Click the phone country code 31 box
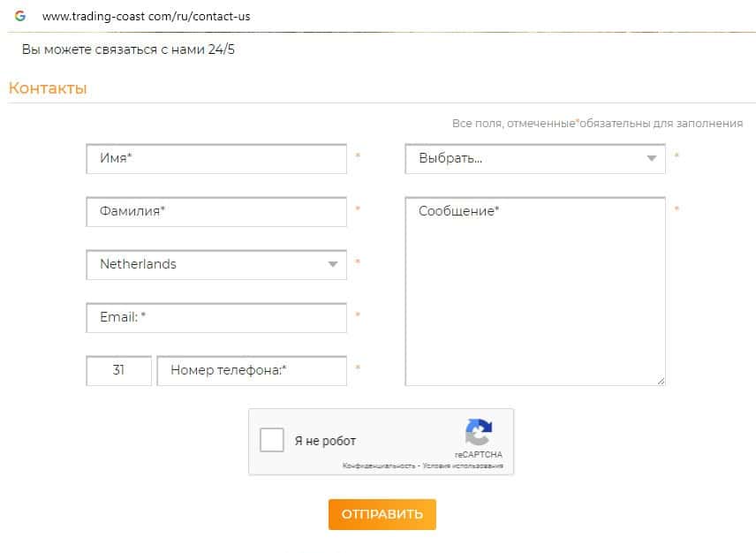The image size is (756, 553). tap(118, 370)
